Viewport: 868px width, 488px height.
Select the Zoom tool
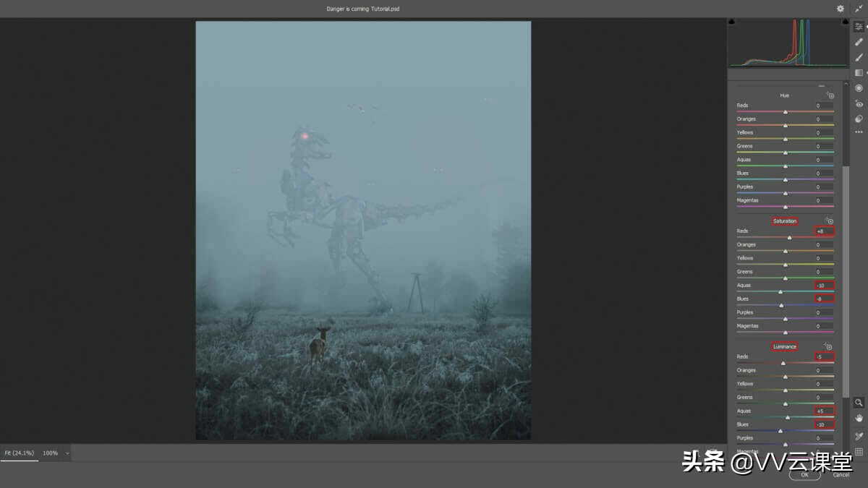point(859,403)
